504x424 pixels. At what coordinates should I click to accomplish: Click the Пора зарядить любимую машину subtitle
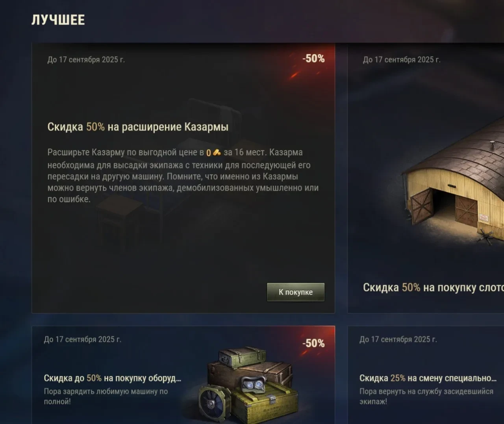[x=106, y=396]
